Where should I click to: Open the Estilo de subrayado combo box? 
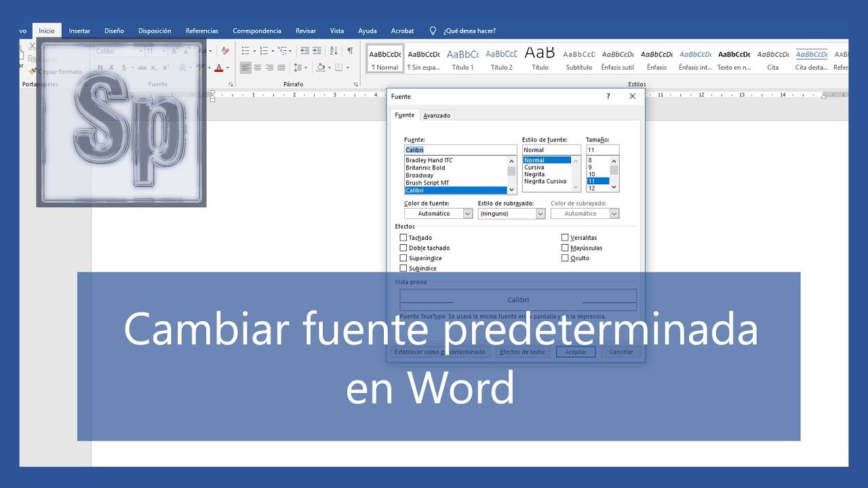pos(511,213)
